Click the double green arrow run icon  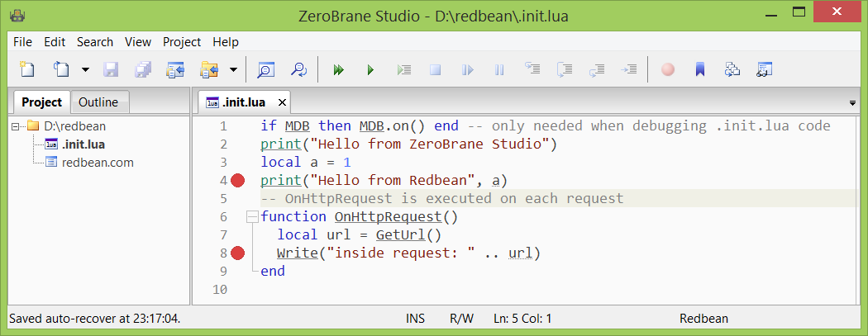[x=338, y=69]
